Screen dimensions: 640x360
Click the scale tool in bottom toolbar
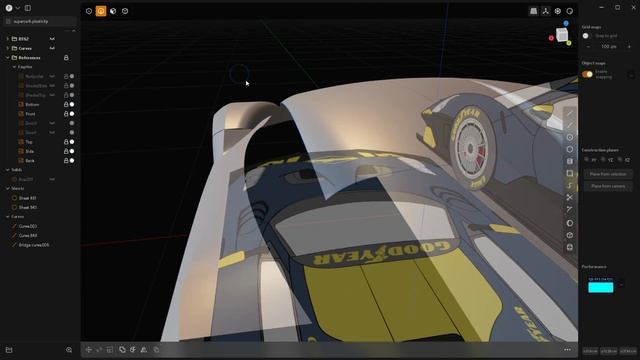click(x=110, y=350)
